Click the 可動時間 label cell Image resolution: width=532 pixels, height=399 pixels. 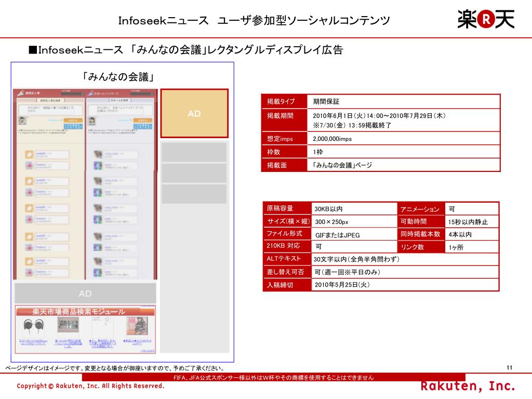pyautogui.click(x=421, y=221)
